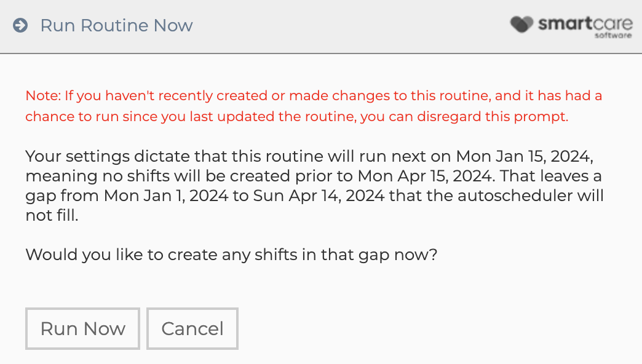Click the gap start date Mon Jan 1, 2024
The width and height of the screenshot is (642, 364).
tap(166, 196)
